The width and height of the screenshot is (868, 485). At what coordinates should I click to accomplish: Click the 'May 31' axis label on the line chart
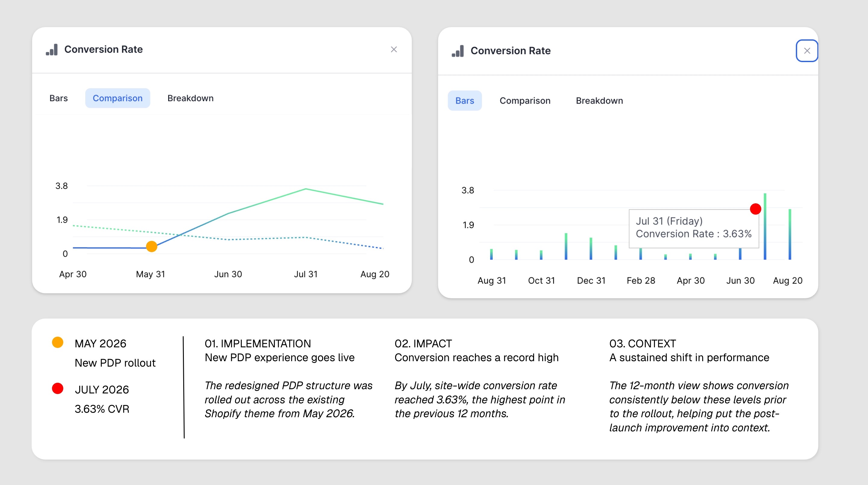pyautogui.click(x=151, y=274)
